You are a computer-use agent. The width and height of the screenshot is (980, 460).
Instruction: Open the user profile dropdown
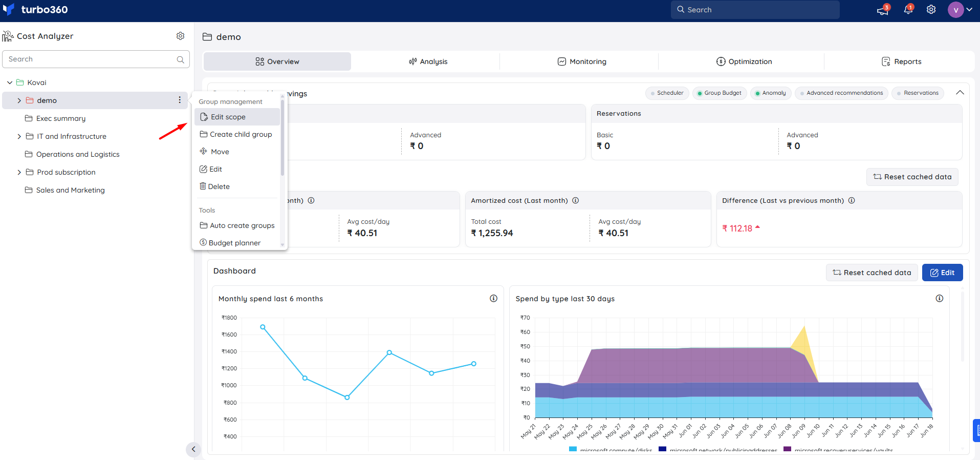tap(961, 10)
